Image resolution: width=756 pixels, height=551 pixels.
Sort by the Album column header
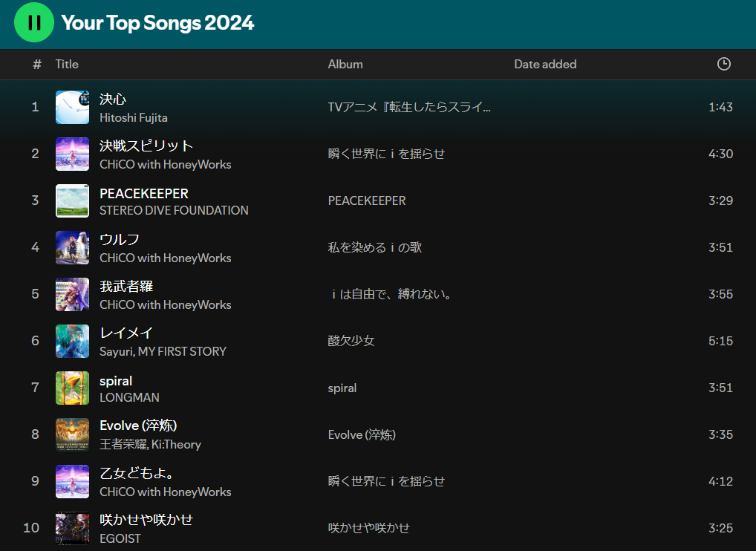(345, 64)
